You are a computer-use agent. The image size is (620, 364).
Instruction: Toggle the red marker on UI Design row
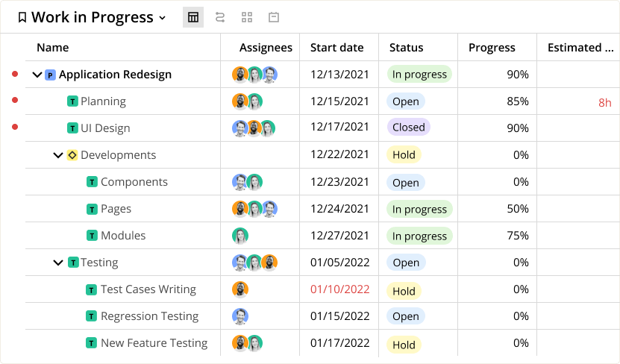tap(14, 128)
